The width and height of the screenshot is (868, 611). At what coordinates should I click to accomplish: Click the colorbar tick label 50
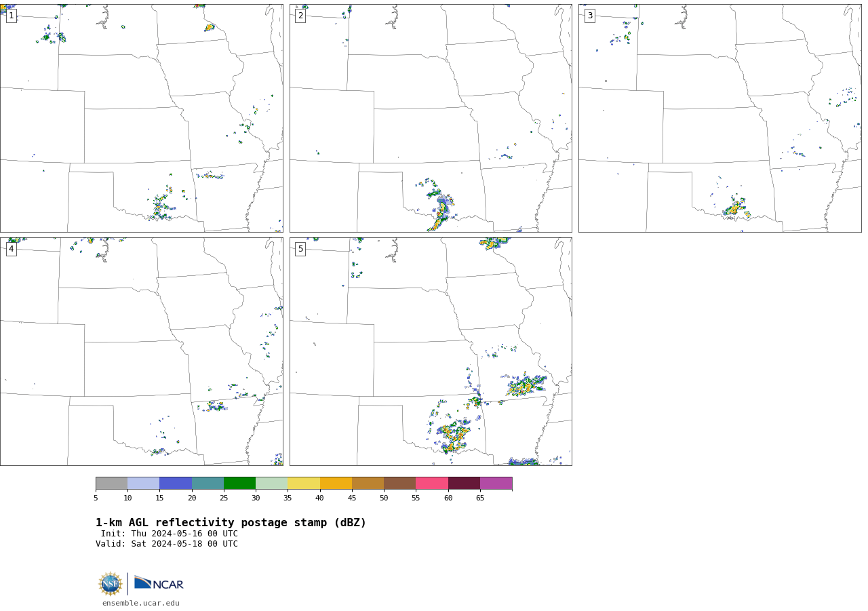point(384,498)
